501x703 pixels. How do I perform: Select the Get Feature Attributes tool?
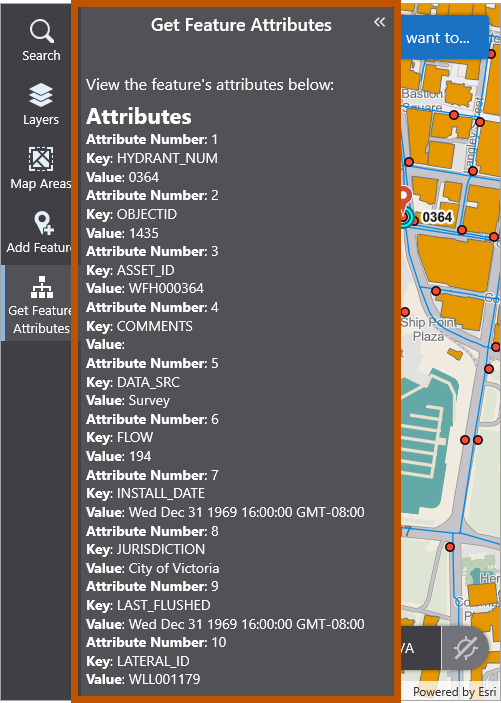pyautogui.click(x=39, y=303)
